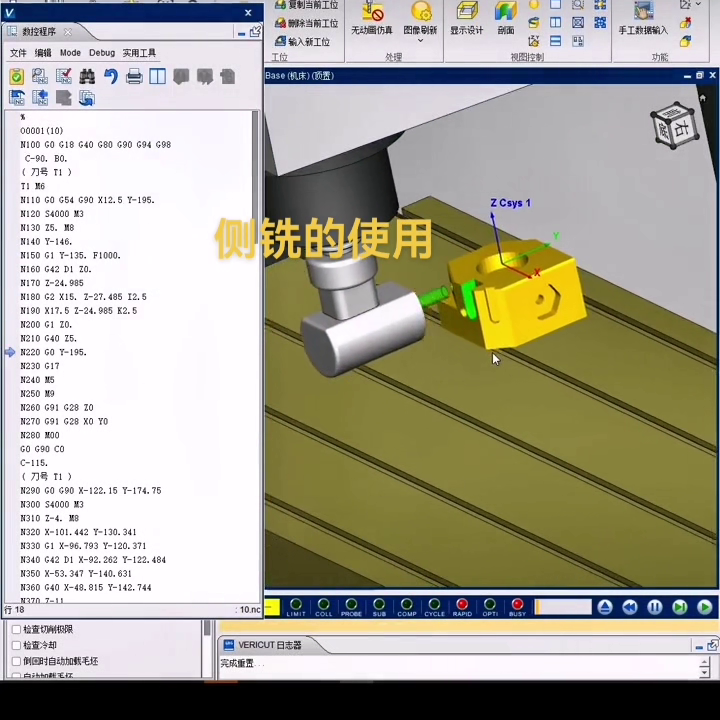Screen dimensions: 720x720
Task: Adjust the simulation speed slider
Action: 563,607
